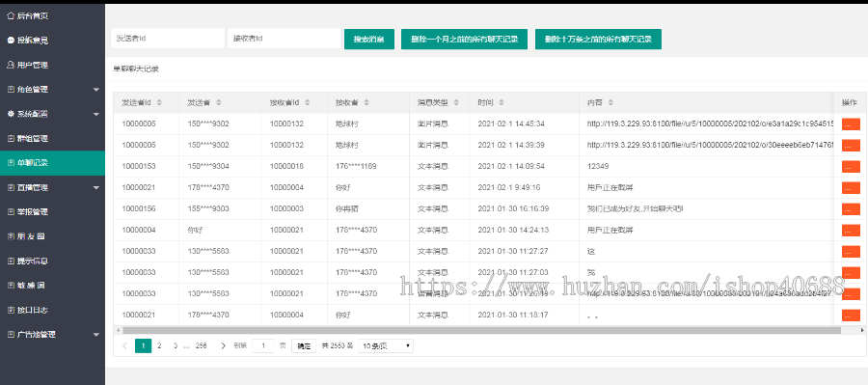This screenshot has width=868, height=385.
Task: Click orange action button for 11:18:17 row
Action: coord(851,315)
